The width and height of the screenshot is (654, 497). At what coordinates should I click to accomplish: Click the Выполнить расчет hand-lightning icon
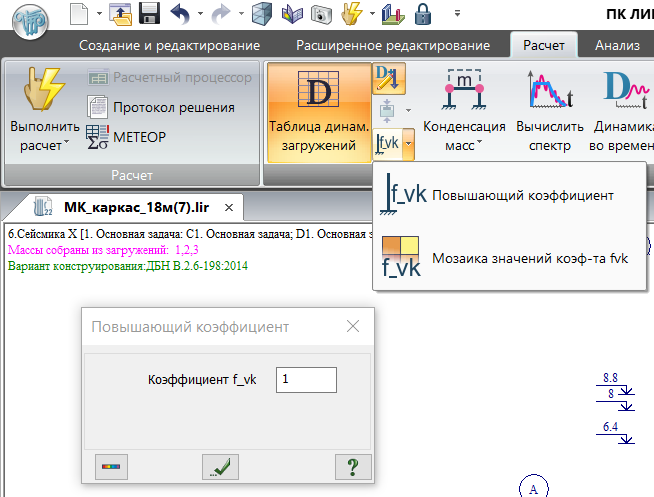(x=38, y=92)
